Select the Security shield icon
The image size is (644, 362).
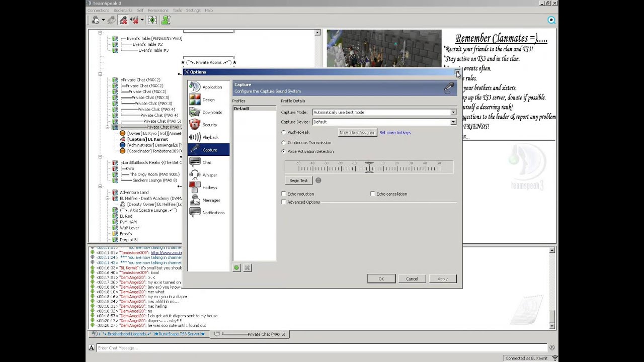(x=195, y=125)
